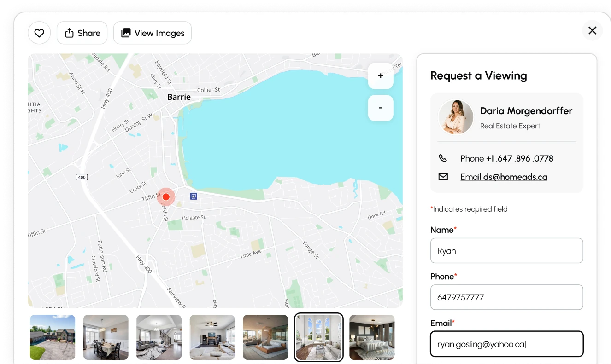This screenshot has height=364, width=611.
Task: Click the Little Ave map label
Action: (x=251, y=254)
